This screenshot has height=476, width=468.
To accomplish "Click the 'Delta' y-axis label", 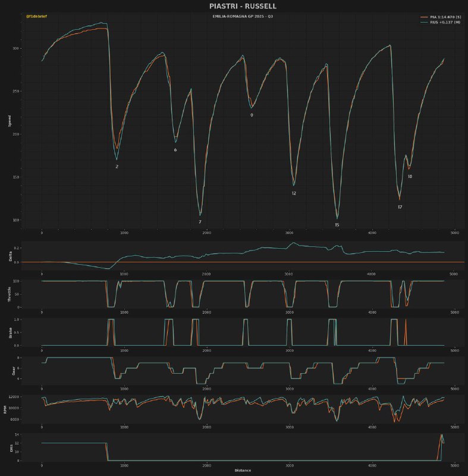I will (10, 256).
